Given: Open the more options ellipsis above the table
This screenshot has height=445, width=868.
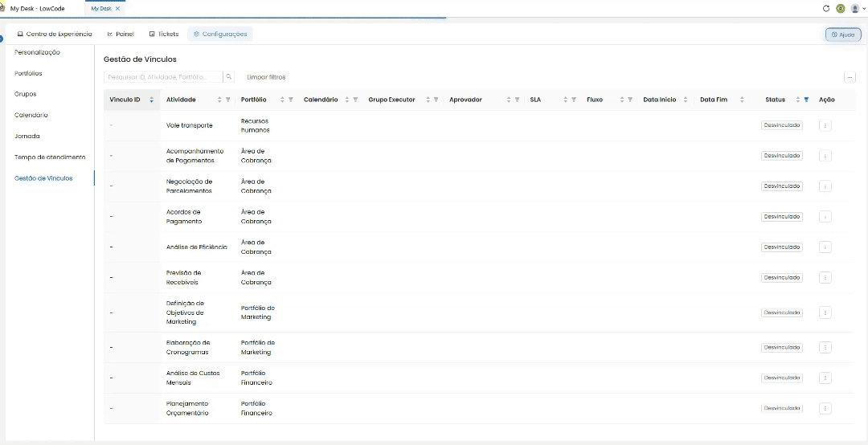Looking at the screenshot, I should (x=850, y=77).
